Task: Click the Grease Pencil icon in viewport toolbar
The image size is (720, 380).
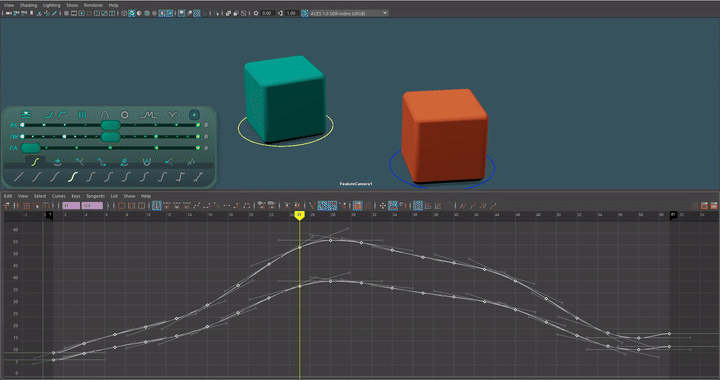Action: point(54,13)
